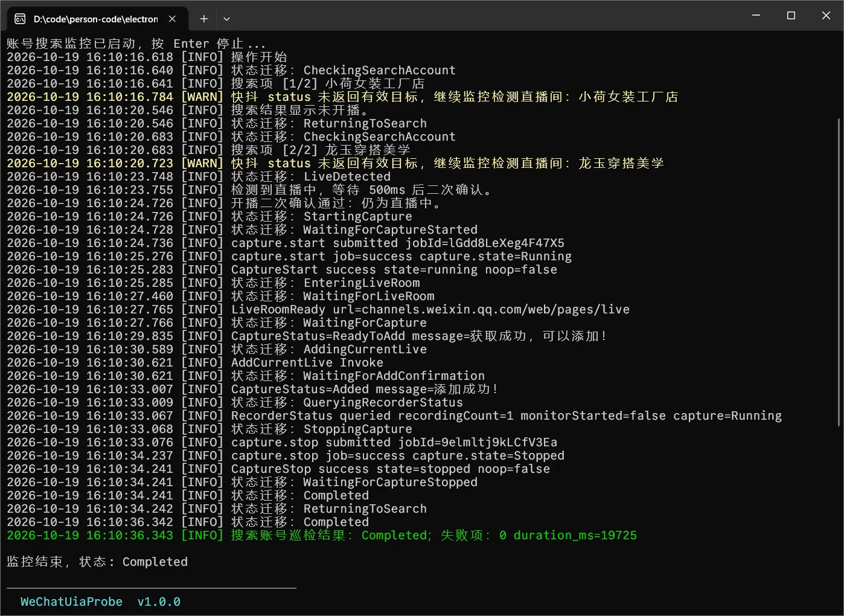Click the log line "状态迁移: QueryingRecorderStatus"

coord(235,402)
